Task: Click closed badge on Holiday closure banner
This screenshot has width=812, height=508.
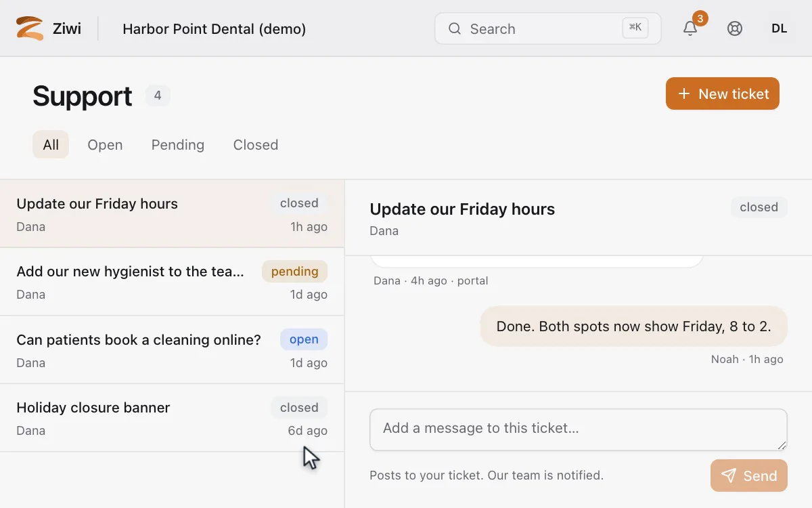Action: [299, 407]
